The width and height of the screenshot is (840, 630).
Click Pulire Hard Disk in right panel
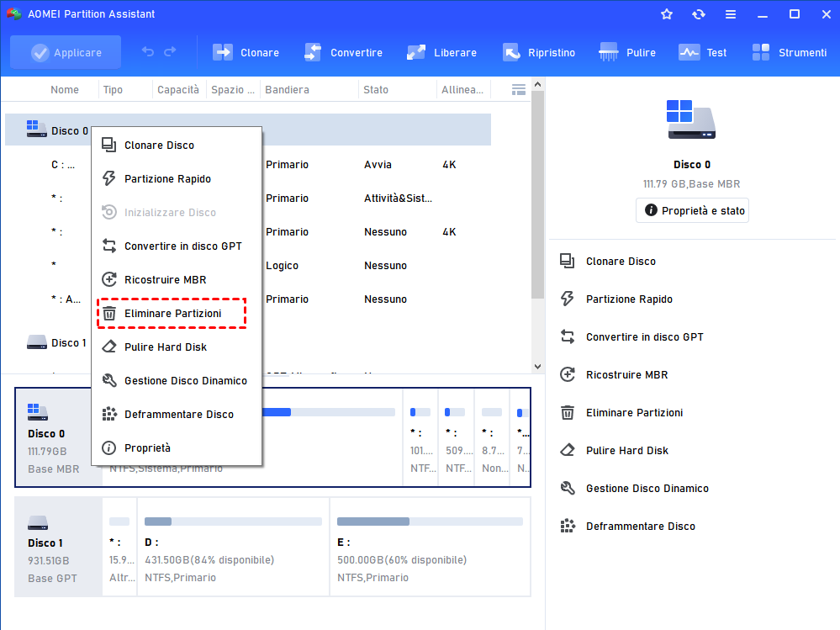coord(627,451)
